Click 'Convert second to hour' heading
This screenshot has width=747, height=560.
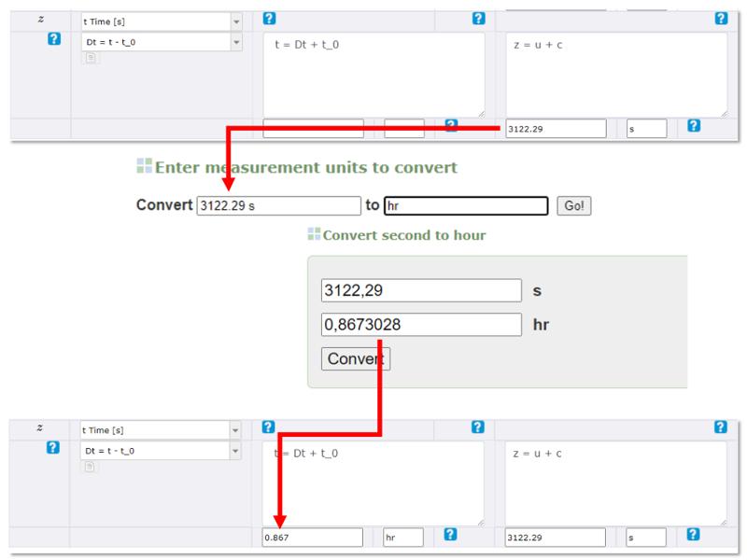click(x=404, y=235)
